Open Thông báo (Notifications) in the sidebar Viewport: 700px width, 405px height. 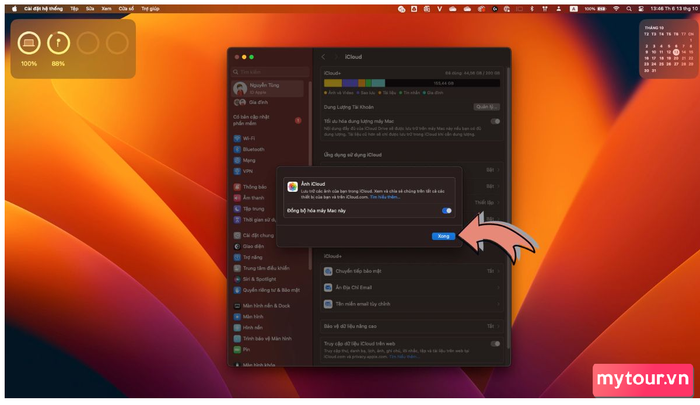coord(254,186)
